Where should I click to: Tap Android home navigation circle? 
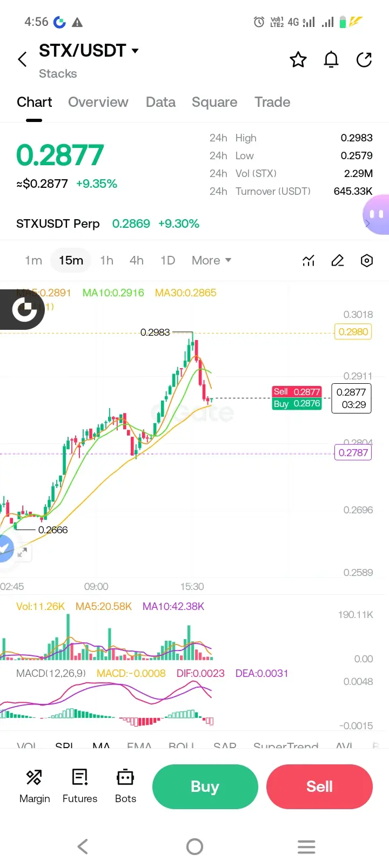pos(194,846)
